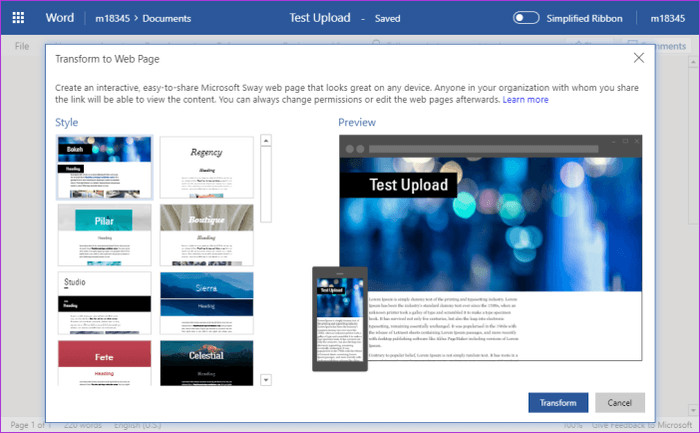Click the Word app name
The width and height of the screenshot is (700, 433).
point(60,18)
